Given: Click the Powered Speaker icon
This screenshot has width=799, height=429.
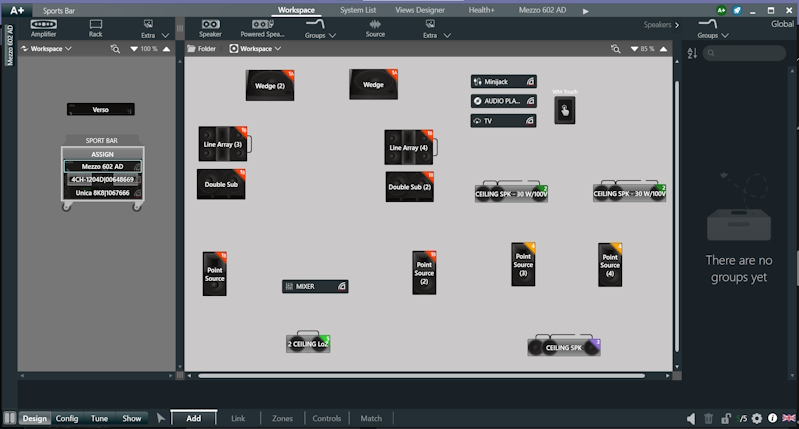Looking at the screenshot, I should 262,24.
